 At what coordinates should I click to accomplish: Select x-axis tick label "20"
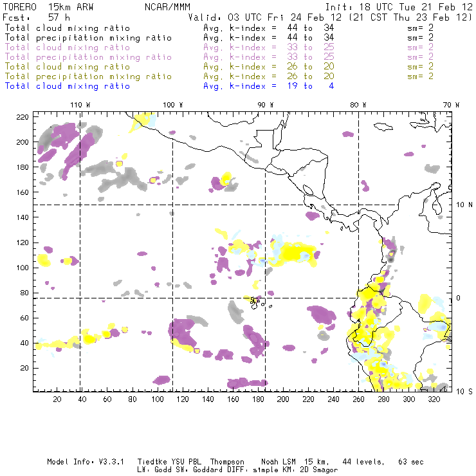pyautogui.click(x=57, y=399)
